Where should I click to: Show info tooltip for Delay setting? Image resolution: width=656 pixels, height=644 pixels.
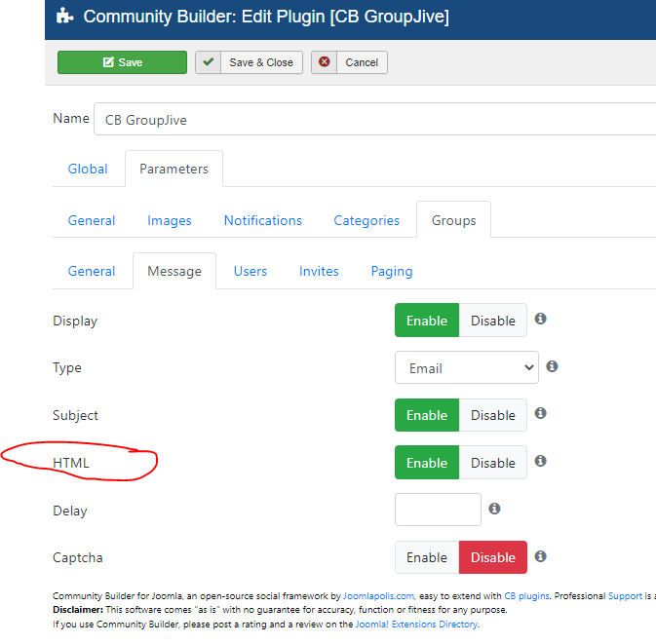(x=494, y=509)
